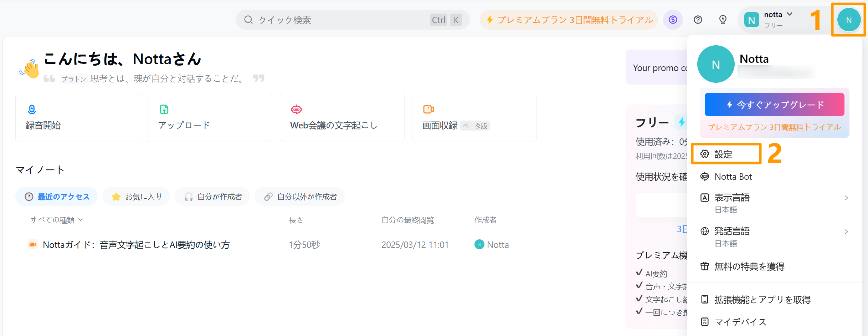Open the help question mark icon
The image size is (868, 336).
[x=698, y=20]
